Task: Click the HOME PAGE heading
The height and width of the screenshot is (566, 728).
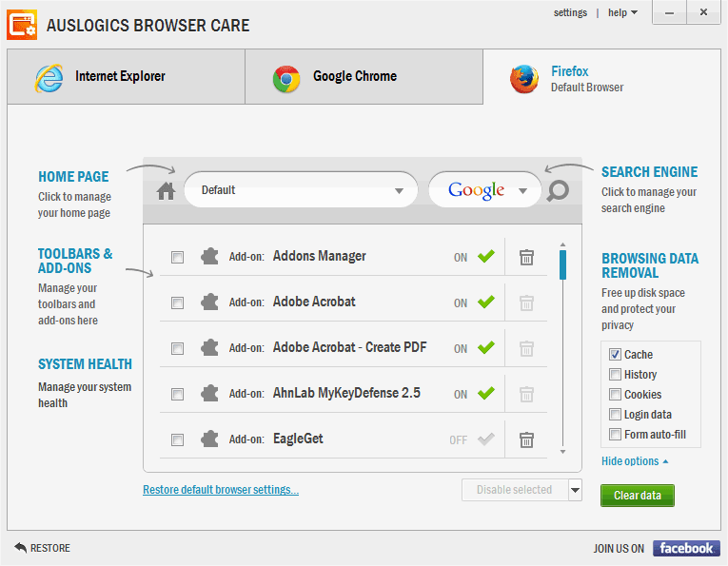Action: coord(73,177)
